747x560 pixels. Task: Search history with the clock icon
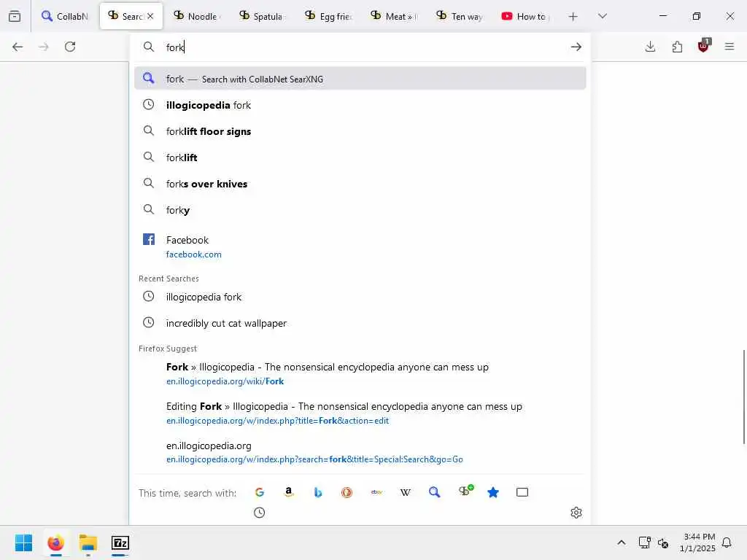[x=259, y=513]
